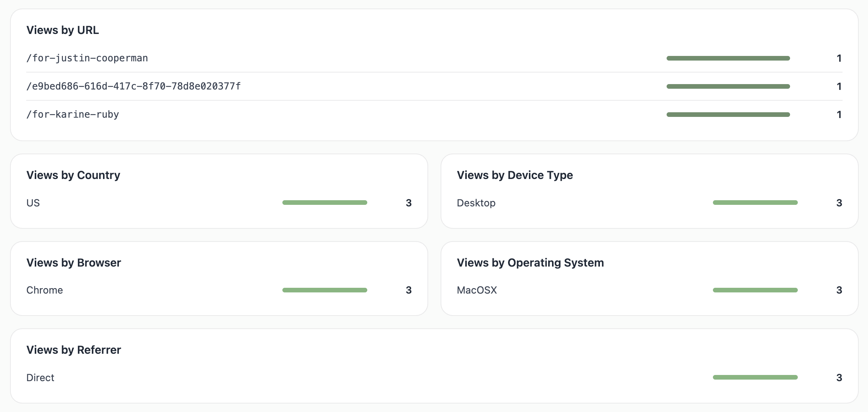Click the Chrome view count 3
The height and width of the screenshot is (412, 868).
click(409, 290)
